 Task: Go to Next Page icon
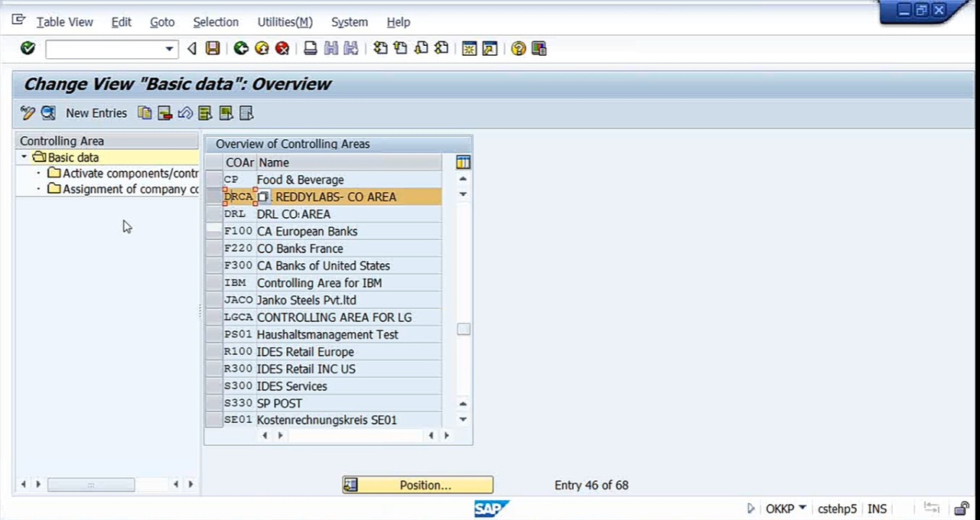point(421,49)
